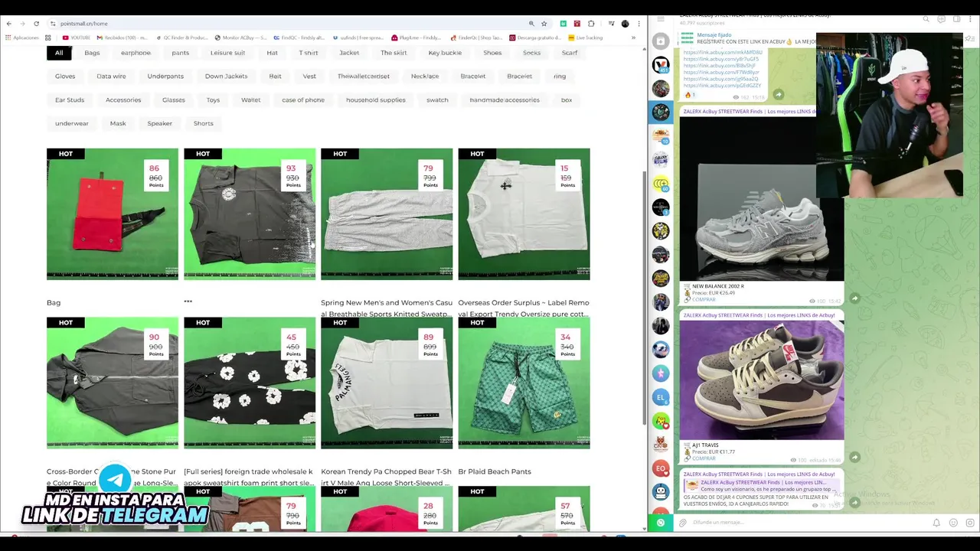The width and height of the screenshot is (980, 551).
Task: Click COMPRAR link under AJ1 TRAVIS
Action: 704,458
